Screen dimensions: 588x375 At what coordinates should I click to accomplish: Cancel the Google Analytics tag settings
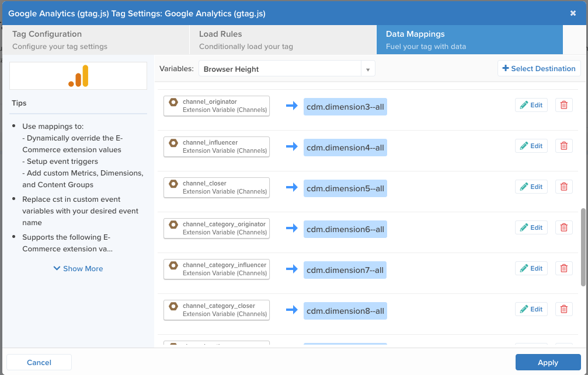[x=39, y=362]
